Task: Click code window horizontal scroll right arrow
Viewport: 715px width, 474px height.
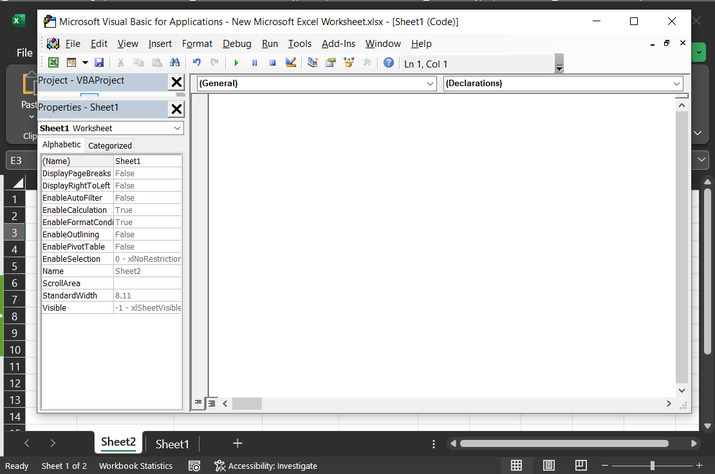Action: click(669, 404)
